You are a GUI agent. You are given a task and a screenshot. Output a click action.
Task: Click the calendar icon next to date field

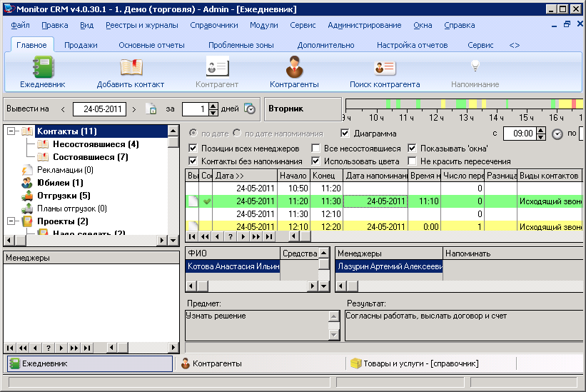point(151,109)
